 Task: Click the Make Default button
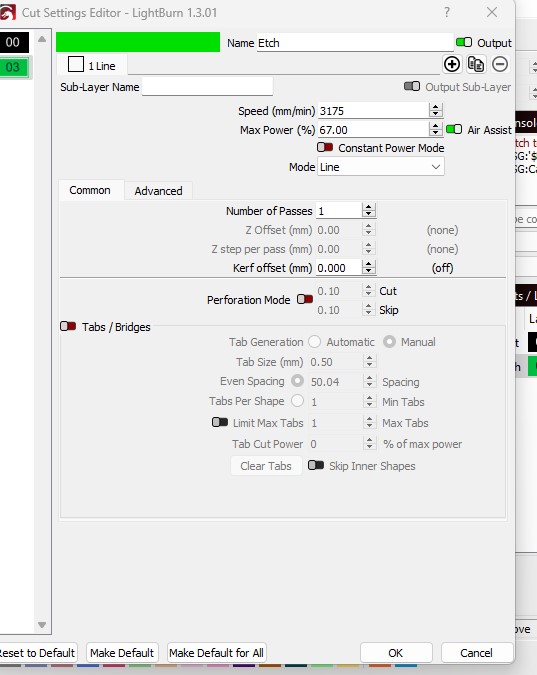(122, 653)
